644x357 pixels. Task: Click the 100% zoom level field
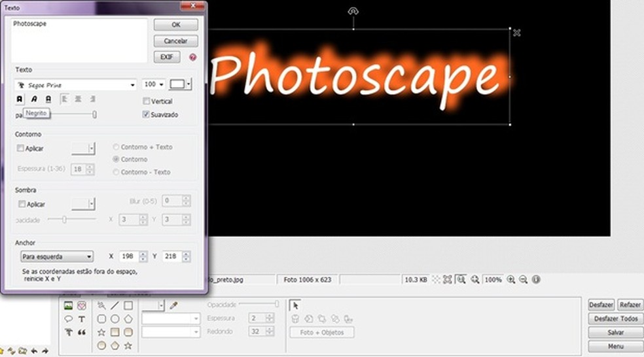[492, 279]
